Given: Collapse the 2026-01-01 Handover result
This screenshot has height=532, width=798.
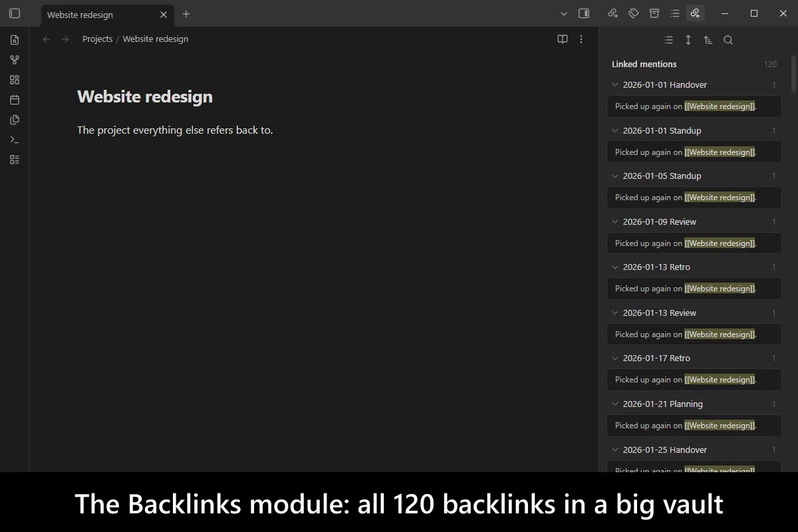Looking at the screenshot, I should [615, 84].
